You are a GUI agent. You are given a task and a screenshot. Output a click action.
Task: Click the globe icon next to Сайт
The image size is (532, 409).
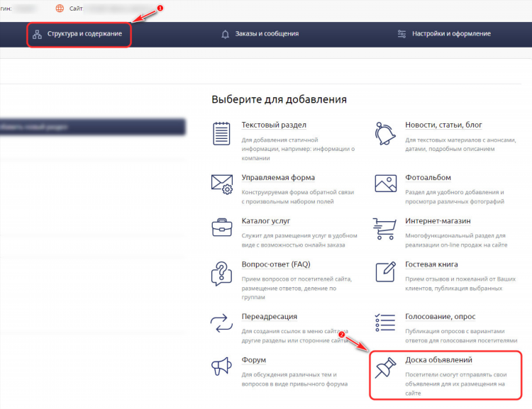(x=60, y=9)
